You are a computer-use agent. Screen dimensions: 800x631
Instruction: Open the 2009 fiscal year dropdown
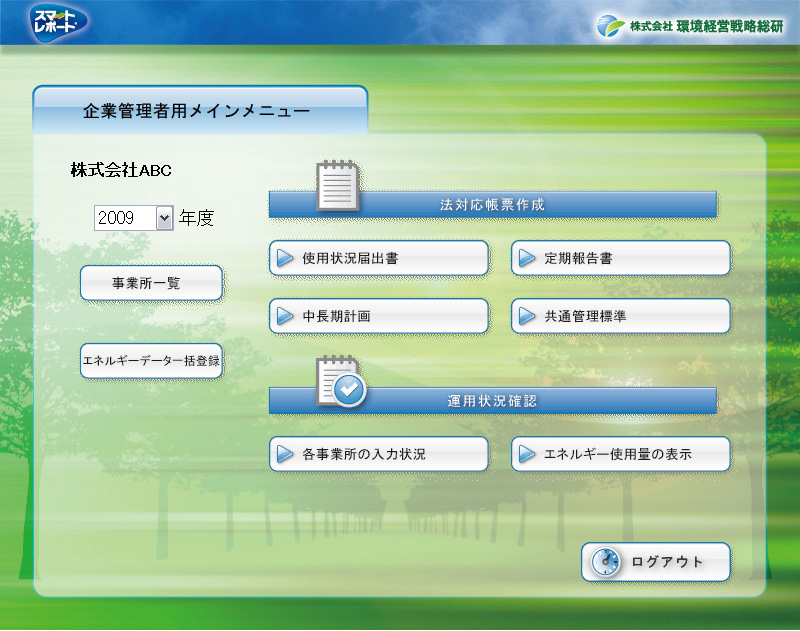click(x=134, y=218)
